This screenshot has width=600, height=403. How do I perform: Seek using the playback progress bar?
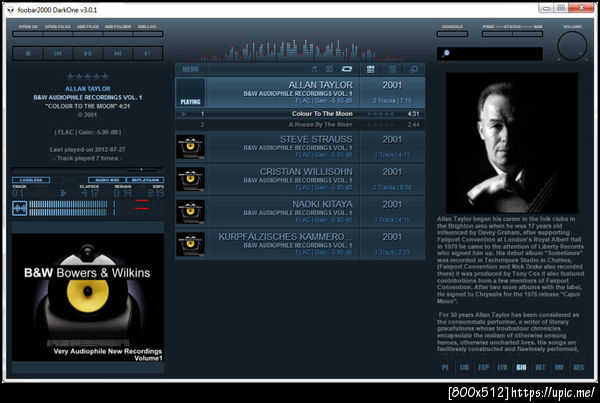coord(88,169)
